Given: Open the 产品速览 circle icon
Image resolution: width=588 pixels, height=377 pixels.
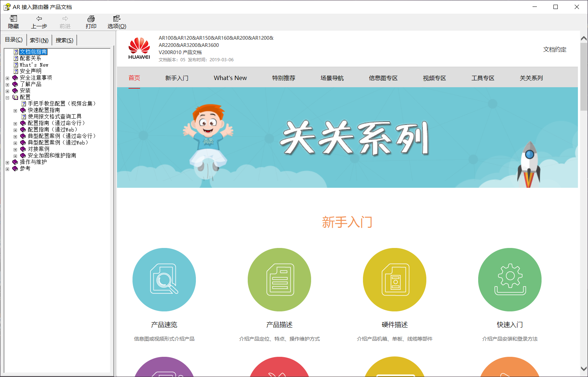Looking at the screenshot, I should [x=164, y=280].
